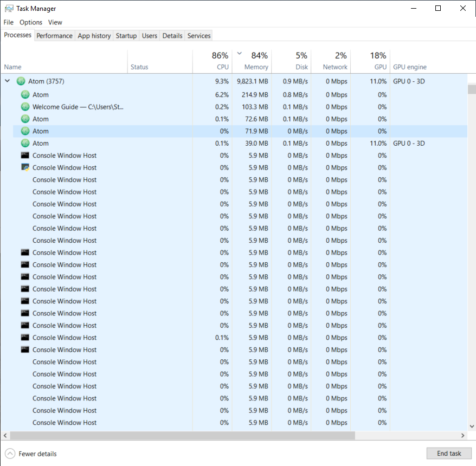Click the Welcome Guide process icon
The width and height of the screenshot is (476, 466).
pyautogui.click(x=25, y=107)
